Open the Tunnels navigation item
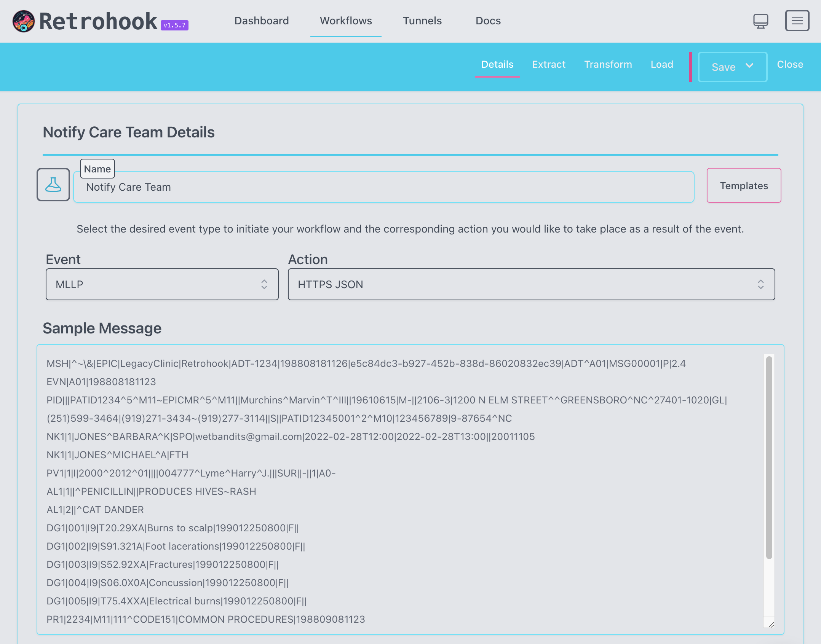 point(422,21)
